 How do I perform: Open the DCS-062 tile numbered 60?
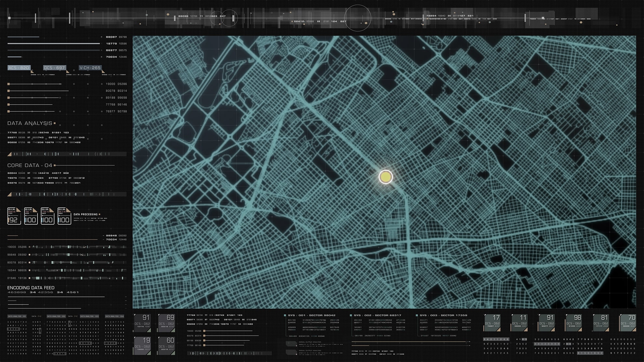coord(167,345)
